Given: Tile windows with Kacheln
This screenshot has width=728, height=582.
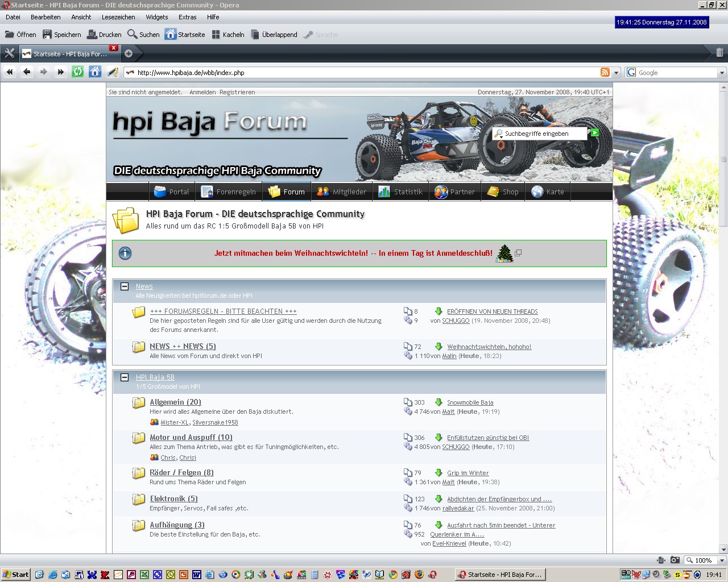Looking at the screenshot, I should [x=227, y=35].
